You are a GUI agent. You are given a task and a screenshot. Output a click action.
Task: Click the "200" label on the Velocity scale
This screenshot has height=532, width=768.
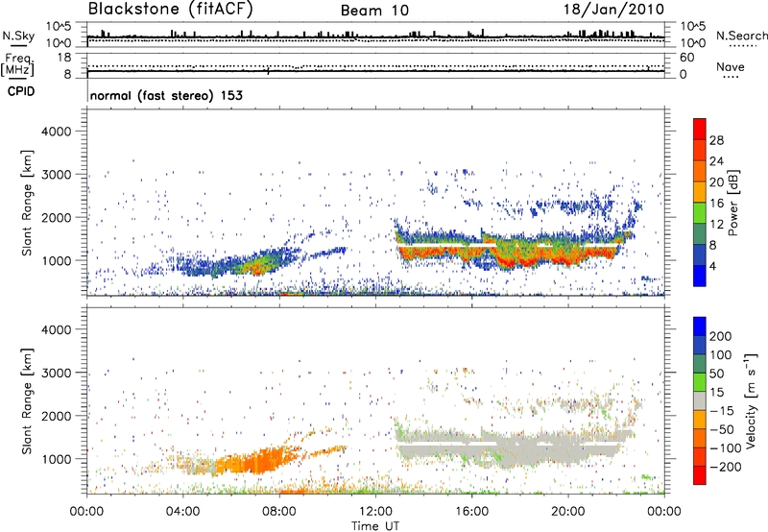721,336
